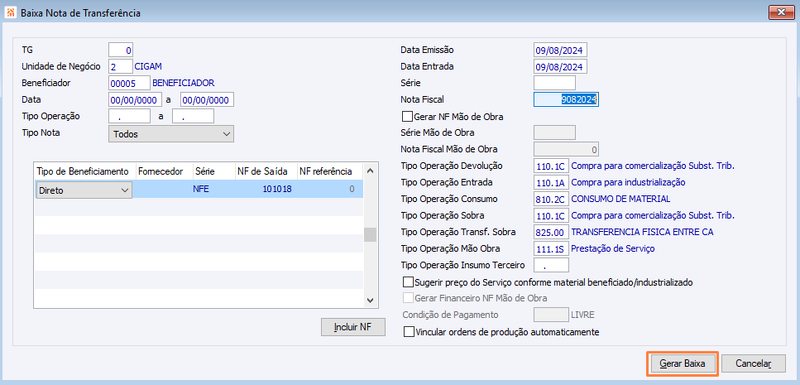The width and height of the screenshot is (800, 385).
Task: Click the Compra para industrialização description
Action: pyautogui.click(x=628, y=182)
